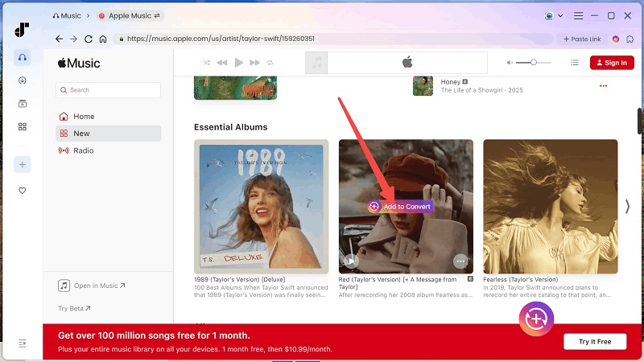Click the headphones Music icon in left sidebar
The width and height of the screenshot is (644, 362).
22,57
